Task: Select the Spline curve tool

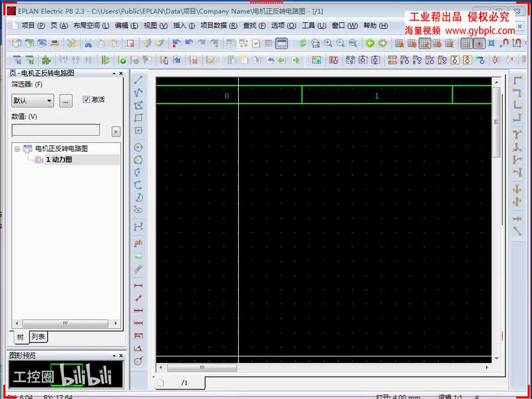Action: point(138,227)
